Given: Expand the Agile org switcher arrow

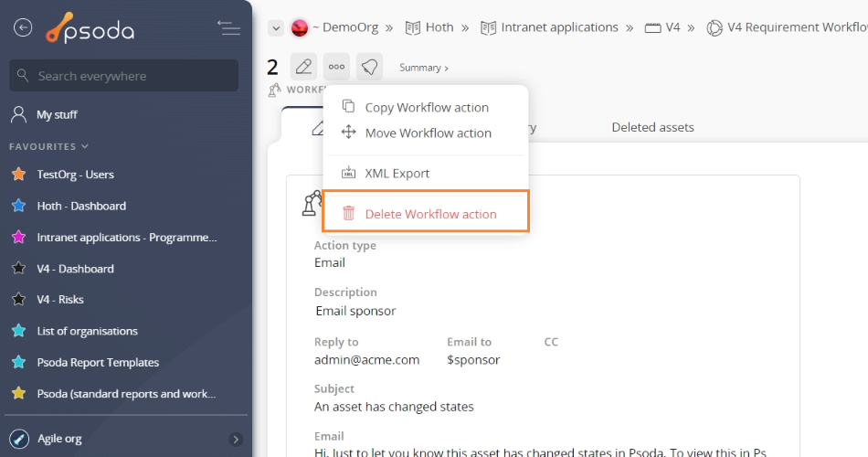Looking at the screenshot, I should [236, 439].
